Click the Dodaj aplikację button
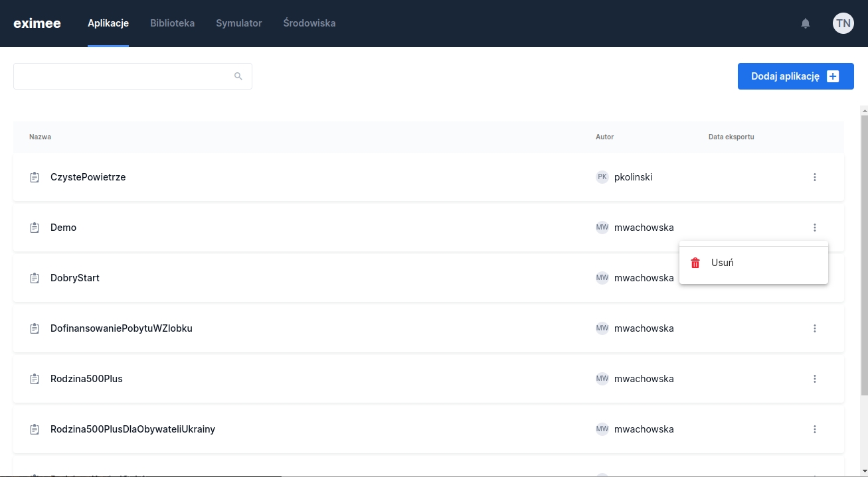The image size is (868, 477). pyautogui.click(x=795, y=76)
